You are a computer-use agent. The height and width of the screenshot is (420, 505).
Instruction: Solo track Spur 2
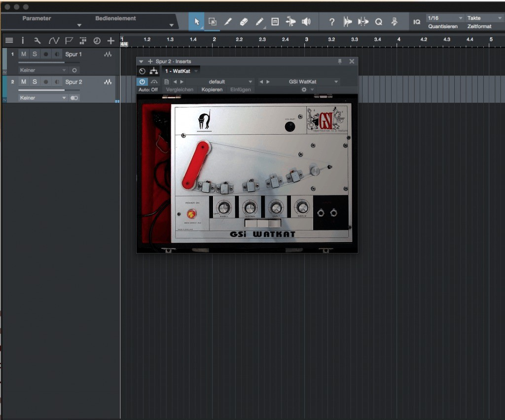point(35,82)
